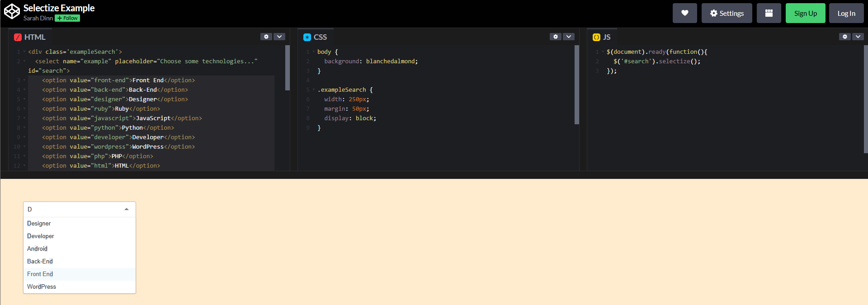Fold HTML line 1 code arrow
Image resolution: width=868 pixels, height=305 pixels.
[x=24, y=52]
